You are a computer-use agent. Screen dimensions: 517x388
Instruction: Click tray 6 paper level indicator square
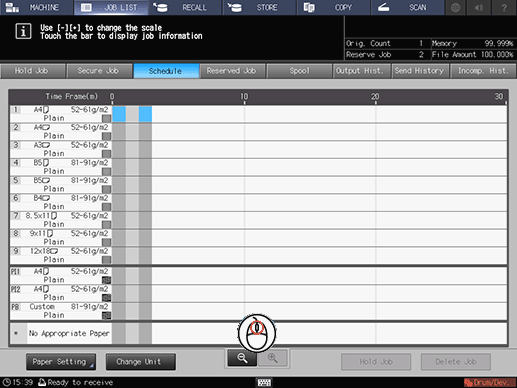click(106, 207)
